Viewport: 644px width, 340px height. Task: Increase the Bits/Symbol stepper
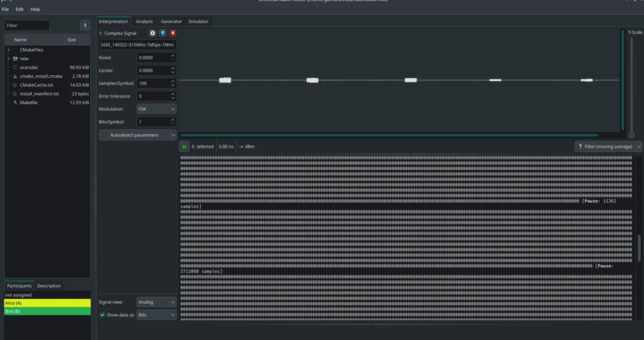pyautogui.click(x=173, y=119)
